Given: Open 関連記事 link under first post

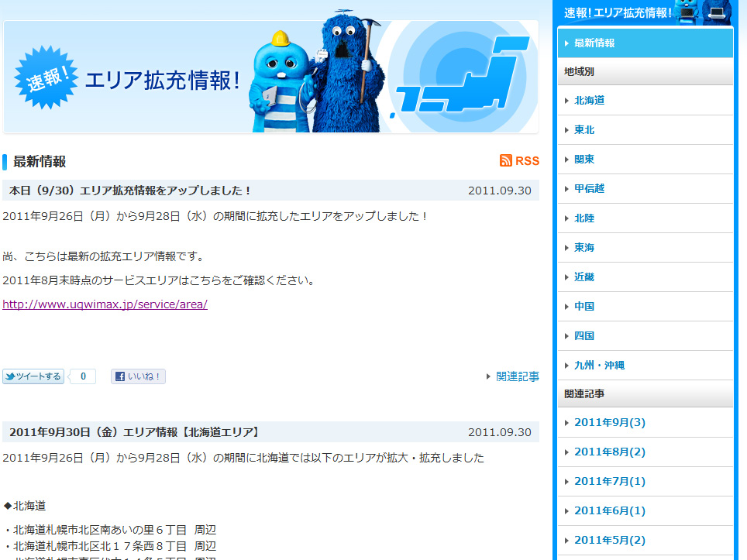Looking at the screenshot, I should (x=517, y=376).
